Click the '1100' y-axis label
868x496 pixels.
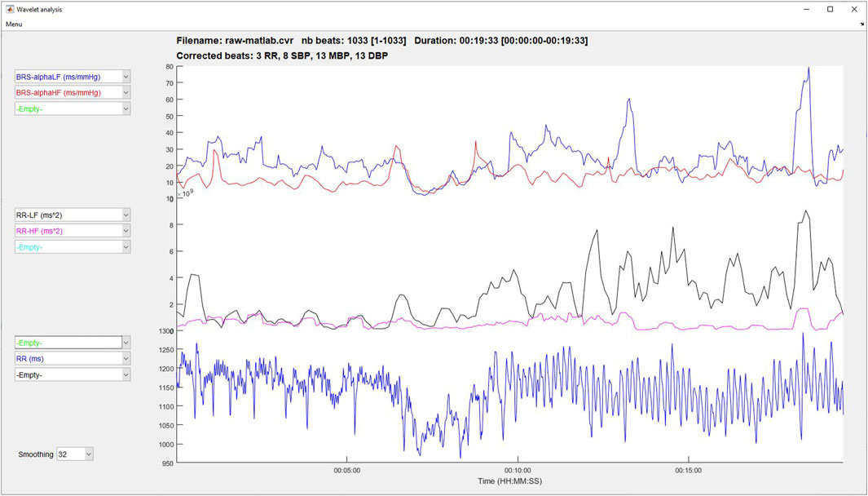(166, 406)
